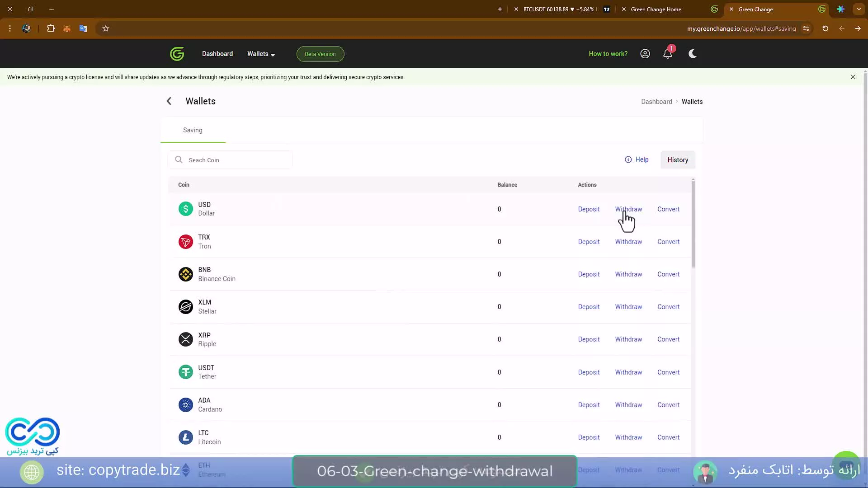The height and width of the screenshot is (488, 868).
Task: Click the XRP Ripple coin icon
Action: 185,339
